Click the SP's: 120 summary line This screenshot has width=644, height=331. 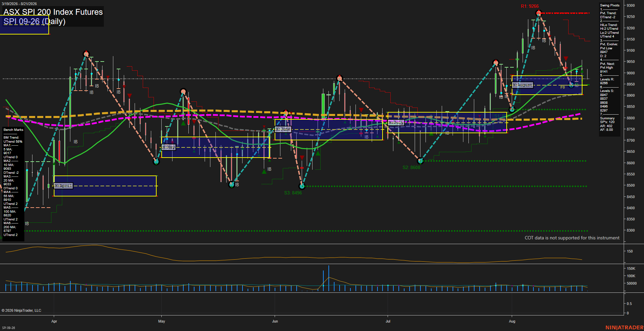[607, 122]
